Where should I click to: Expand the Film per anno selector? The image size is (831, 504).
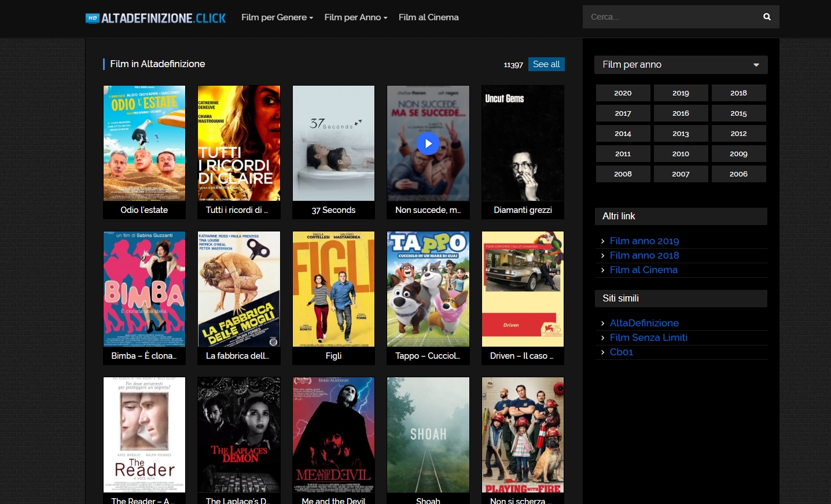click(x=681, y=65)
